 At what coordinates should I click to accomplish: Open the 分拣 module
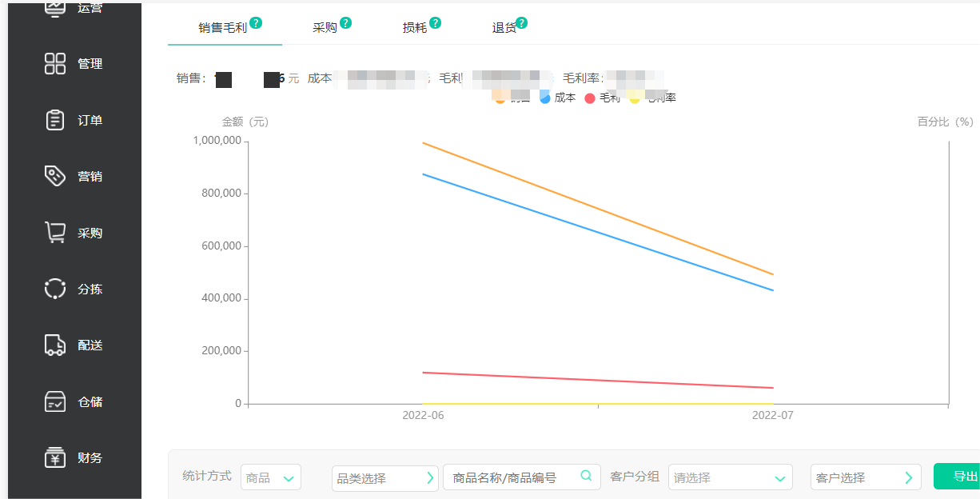(x=74, y=289)
